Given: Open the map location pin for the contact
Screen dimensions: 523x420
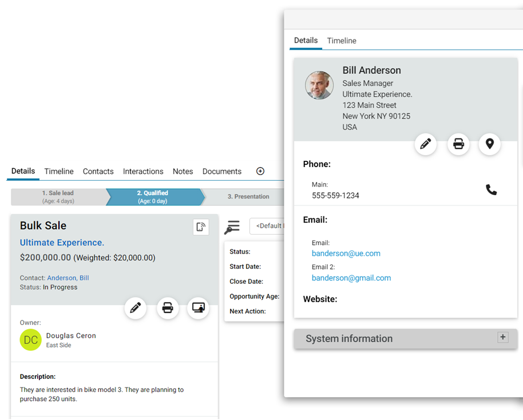Looking at the screenshot, I should 489,144.
